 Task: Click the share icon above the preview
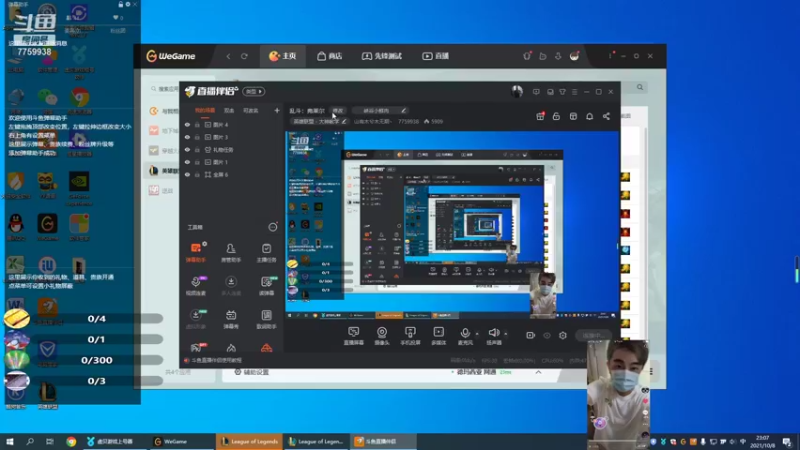pyautogui.click(x=606, y=116)
